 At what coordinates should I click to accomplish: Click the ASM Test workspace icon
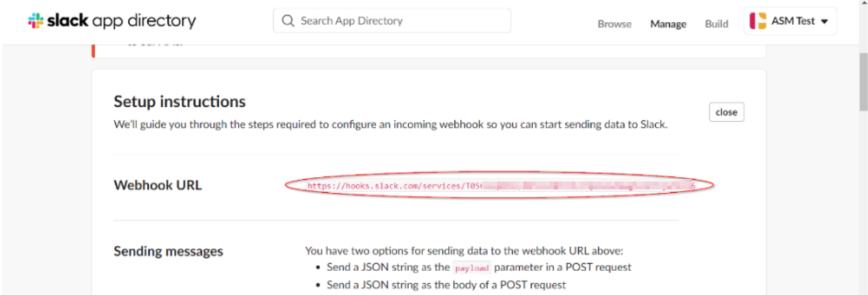758,21
